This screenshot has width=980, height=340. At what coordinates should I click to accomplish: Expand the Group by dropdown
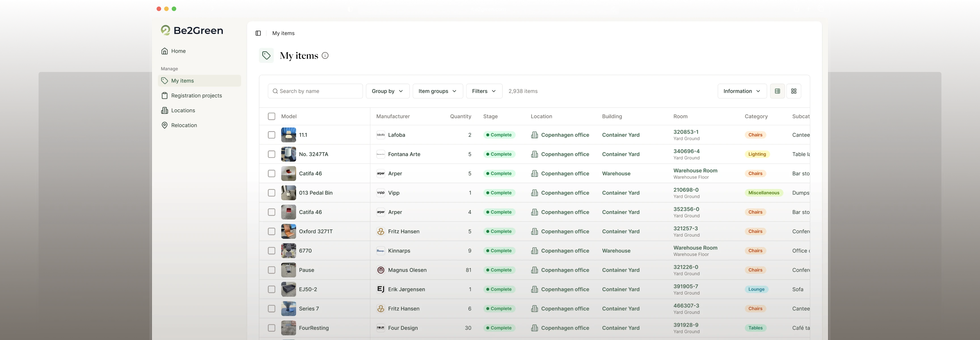pos(387,91)
